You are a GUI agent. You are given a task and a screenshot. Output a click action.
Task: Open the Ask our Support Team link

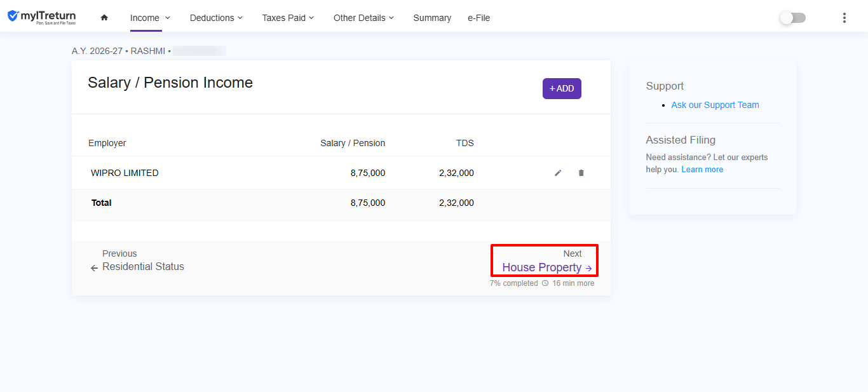[x=715, y=105]
